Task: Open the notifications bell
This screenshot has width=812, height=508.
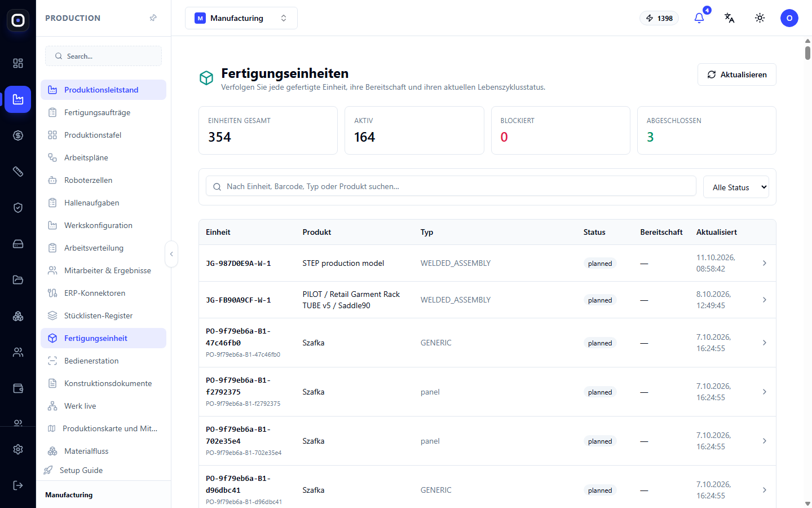Action: 699,18
